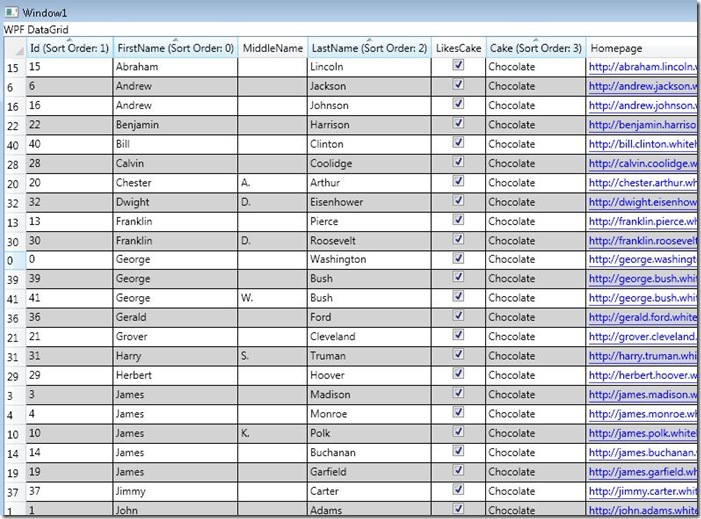Select all rows via top-left corner button
This screenshot has height=519, width=701.
(x=16, y=48)
